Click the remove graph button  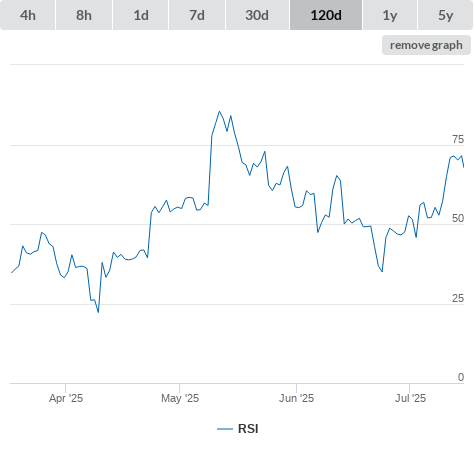tap(426, 45)
